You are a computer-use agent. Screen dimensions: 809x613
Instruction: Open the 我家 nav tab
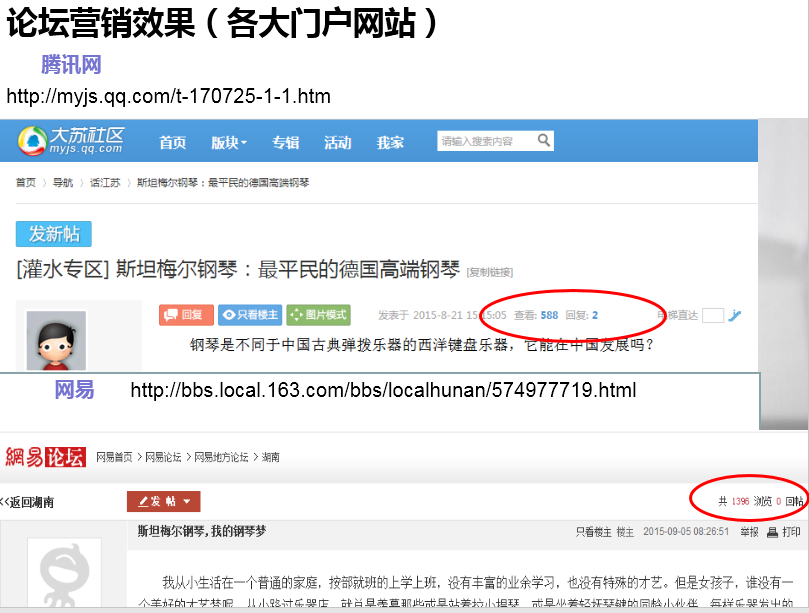coord(390,142)
